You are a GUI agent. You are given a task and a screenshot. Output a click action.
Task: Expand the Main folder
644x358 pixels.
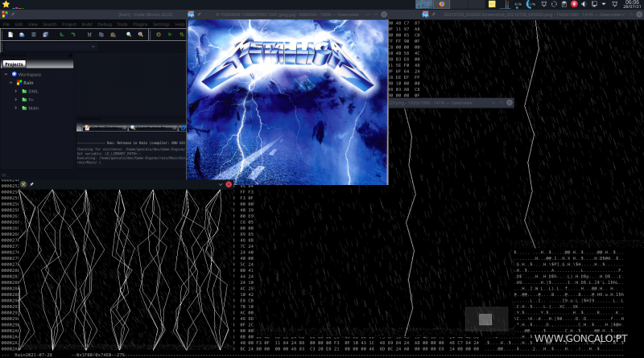pos(16,108)
